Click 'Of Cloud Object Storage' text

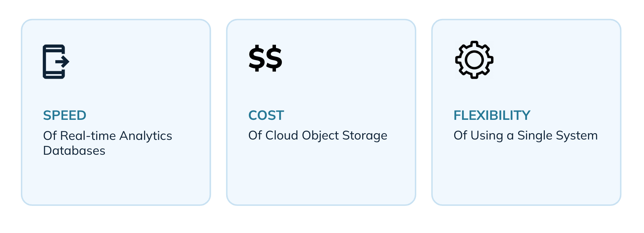pos(318,136)
